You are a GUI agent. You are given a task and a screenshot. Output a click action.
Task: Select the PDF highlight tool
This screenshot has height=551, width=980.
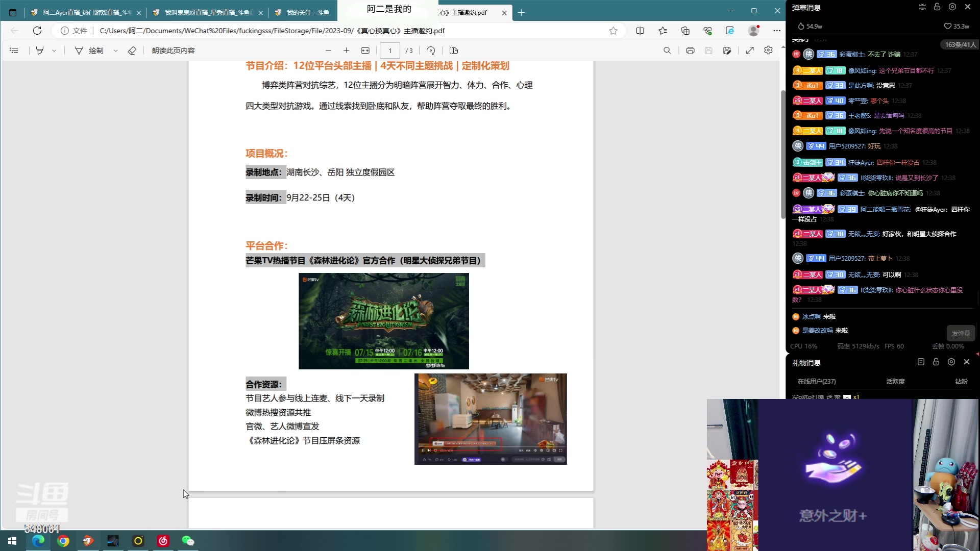point(40,51)
